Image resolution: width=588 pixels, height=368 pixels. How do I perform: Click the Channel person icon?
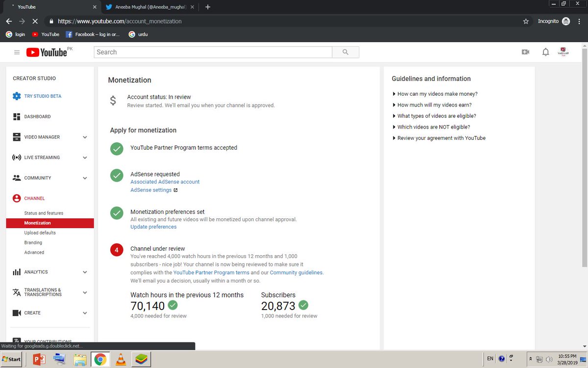(x=17, y=199)
